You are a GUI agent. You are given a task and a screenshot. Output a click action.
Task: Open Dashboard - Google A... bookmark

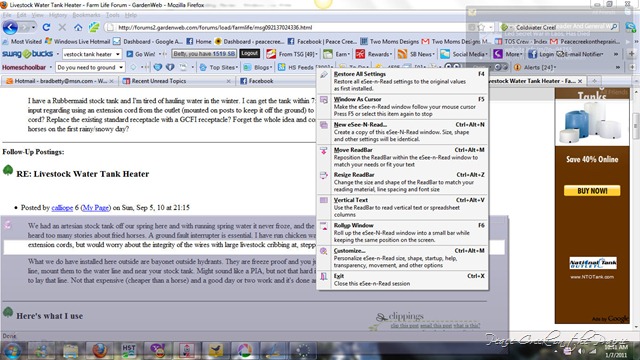[148, 42]
